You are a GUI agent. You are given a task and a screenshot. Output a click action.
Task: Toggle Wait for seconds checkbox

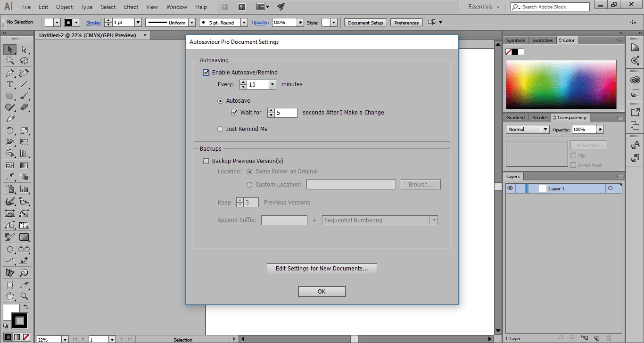click(x=234, y=113)
